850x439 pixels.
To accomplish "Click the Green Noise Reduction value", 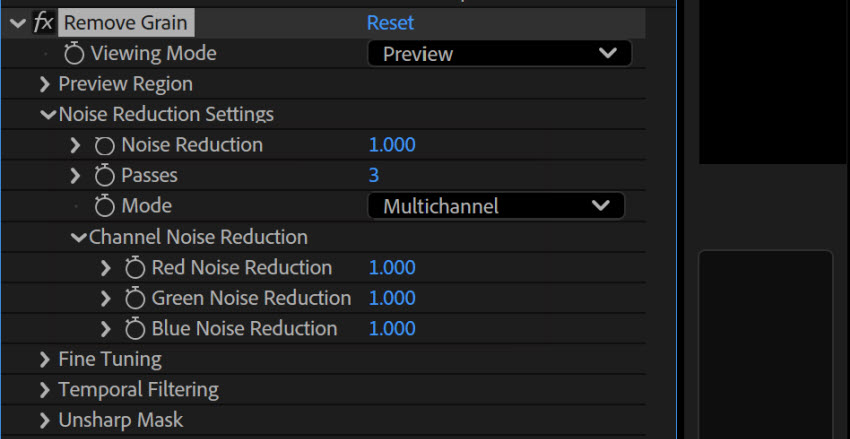I will 392,298.
